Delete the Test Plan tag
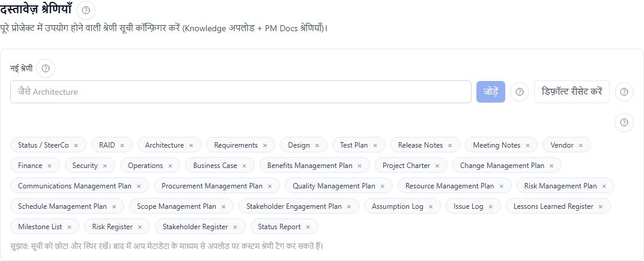 click(375, 145)
